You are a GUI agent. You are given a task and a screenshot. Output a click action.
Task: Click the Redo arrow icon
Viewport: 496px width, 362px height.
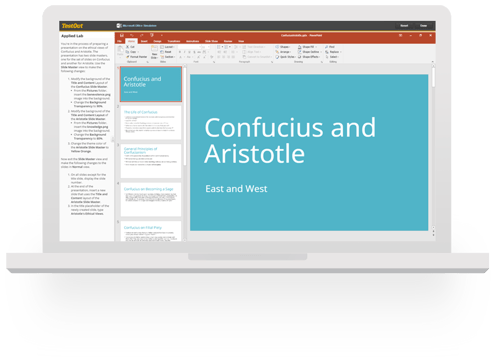pyautogui.click(x=142, y=35)
